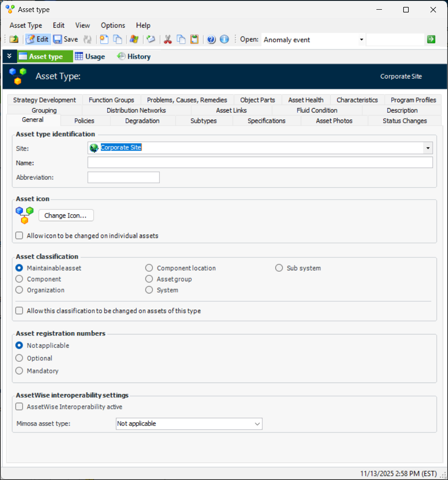The height and width of the screenshot is (480, 448).
Task: Click the blue info icon
Action: 224,39
